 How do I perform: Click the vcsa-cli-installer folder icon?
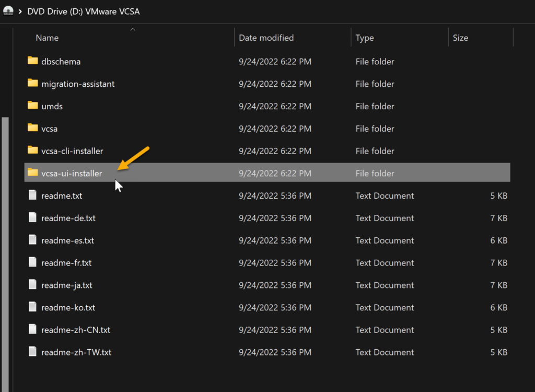pyautogui.click(x=33, y=151)
